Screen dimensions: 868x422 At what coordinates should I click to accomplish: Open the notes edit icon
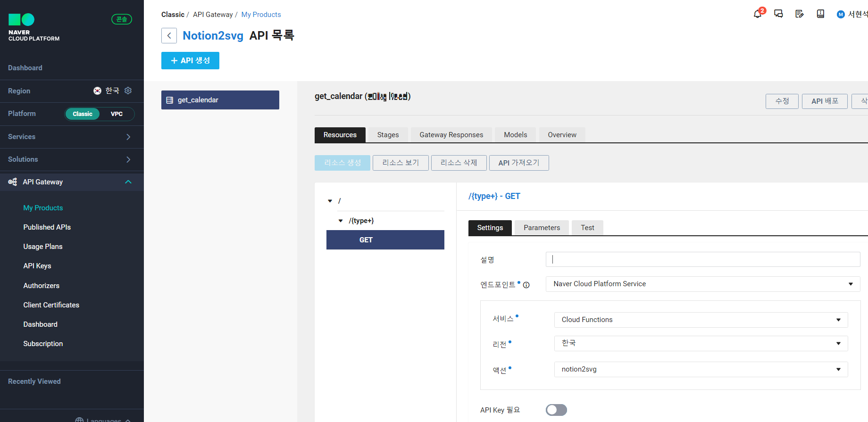coord(800,14)
